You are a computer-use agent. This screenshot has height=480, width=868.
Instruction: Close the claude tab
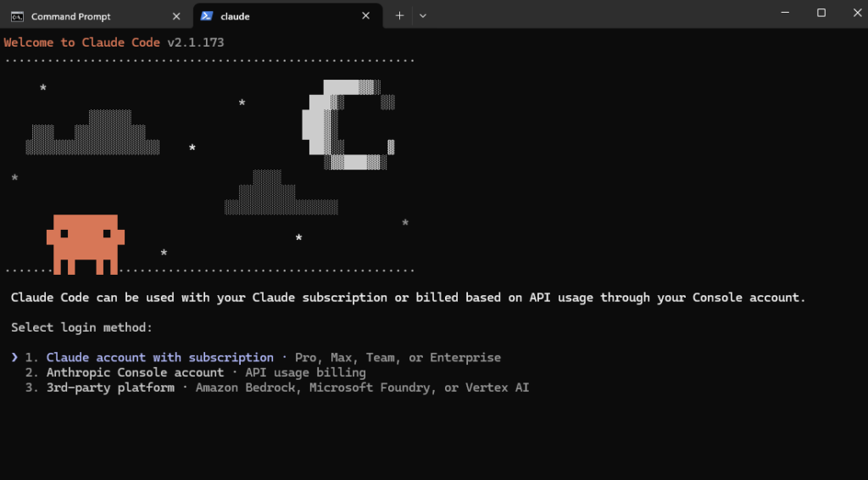pyautogui.click(x=365, y=16)
